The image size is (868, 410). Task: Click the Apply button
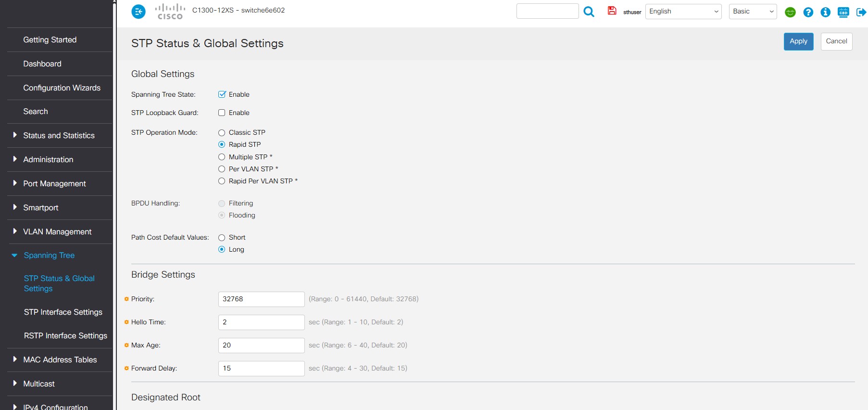799,41
